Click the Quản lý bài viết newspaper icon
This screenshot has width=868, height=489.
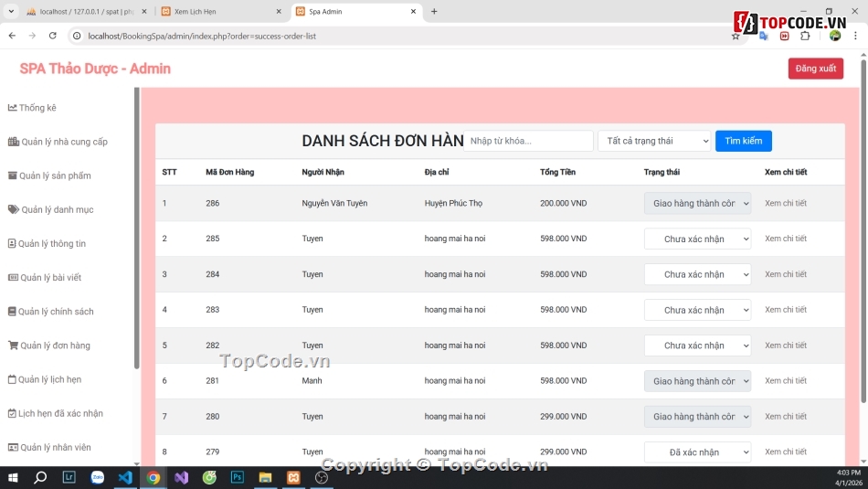(x=13, y=278)
